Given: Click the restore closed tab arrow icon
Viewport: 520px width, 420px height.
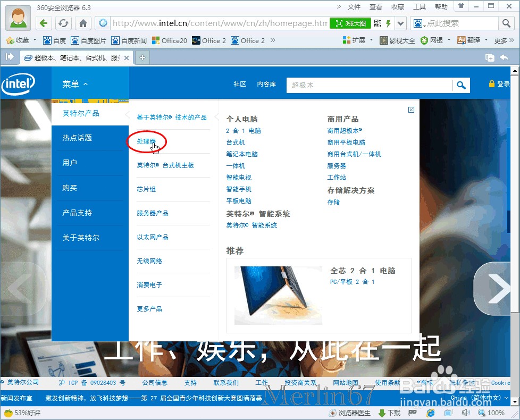Looking at the screenshot, I should tap(504, 57).
